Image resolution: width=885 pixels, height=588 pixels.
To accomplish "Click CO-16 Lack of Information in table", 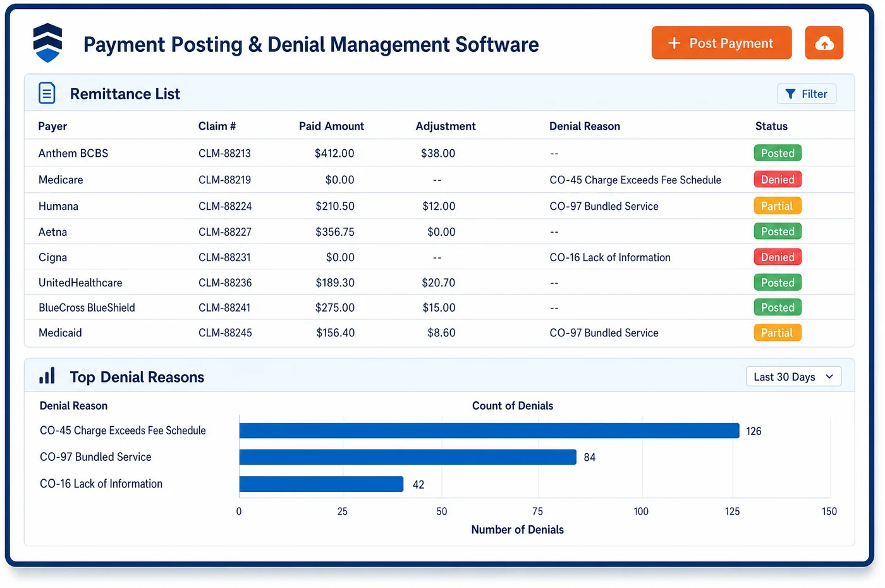I will click(610, 257).
